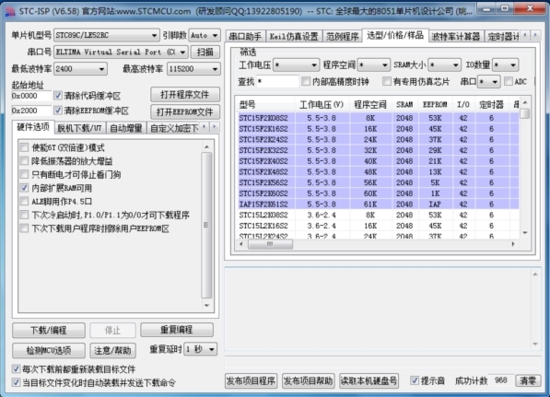Click hardware options list scroll-down arrow
Image resolution: width=550 pixels, height=397 pixels.
click(207, 305)
